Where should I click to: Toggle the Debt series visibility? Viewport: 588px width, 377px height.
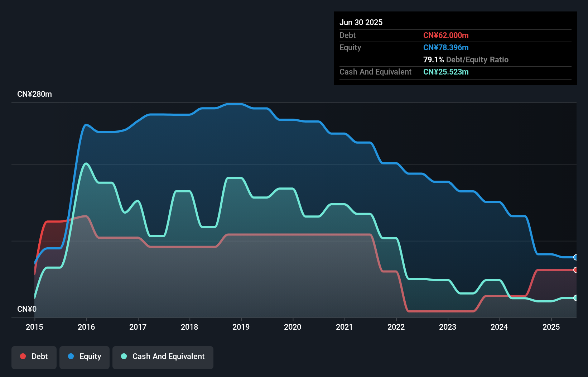(34, 356)
